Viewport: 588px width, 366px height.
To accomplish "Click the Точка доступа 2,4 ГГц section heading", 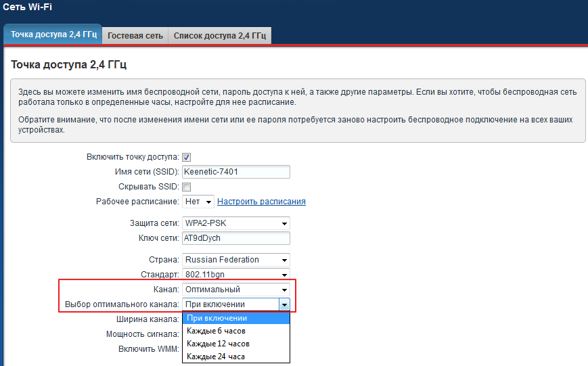I will pos(69,65).
